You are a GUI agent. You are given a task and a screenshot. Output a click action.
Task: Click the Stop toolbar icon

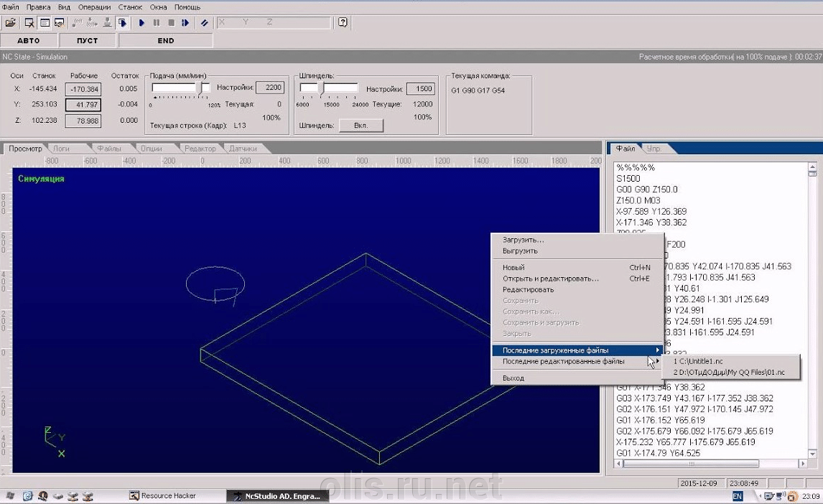171,23
